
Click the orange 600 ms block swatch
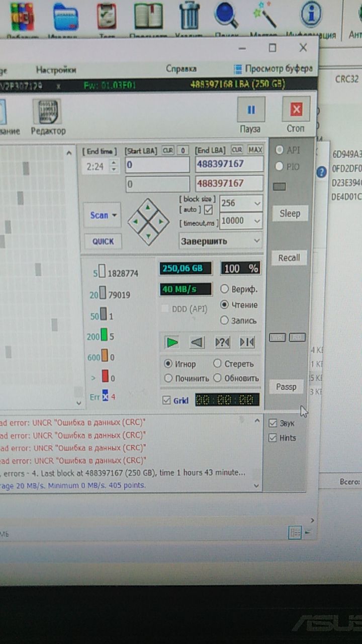click(x=105, y=356)
